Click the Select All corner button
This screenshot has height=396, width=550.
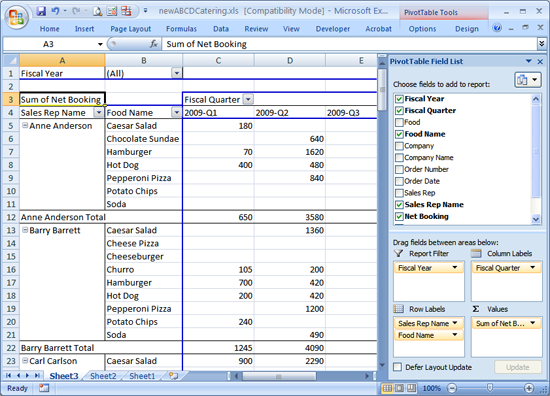(x=11, y=60)
